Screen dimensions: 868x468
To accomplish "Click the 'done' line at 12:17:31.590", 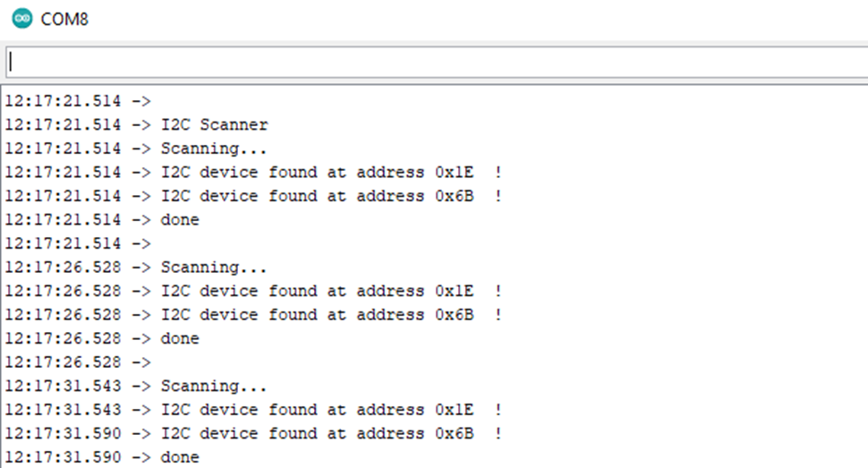I will click(102, 457).
